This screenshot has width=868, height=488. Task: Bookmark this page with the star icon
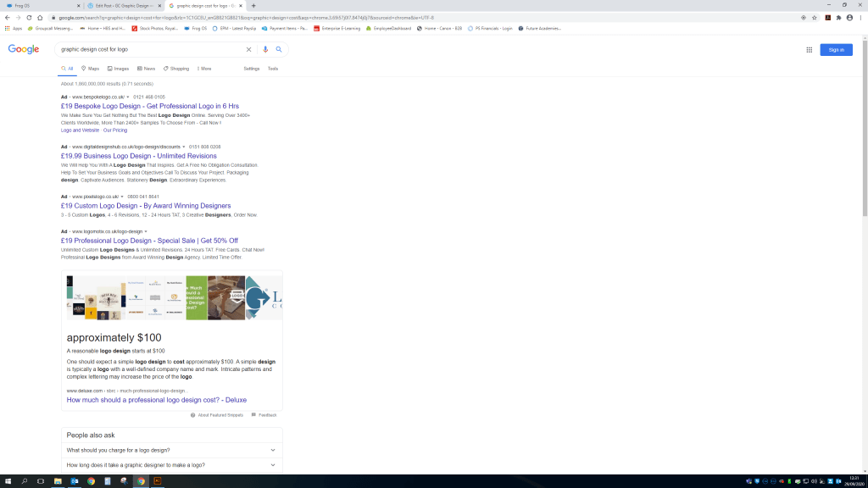815,17
